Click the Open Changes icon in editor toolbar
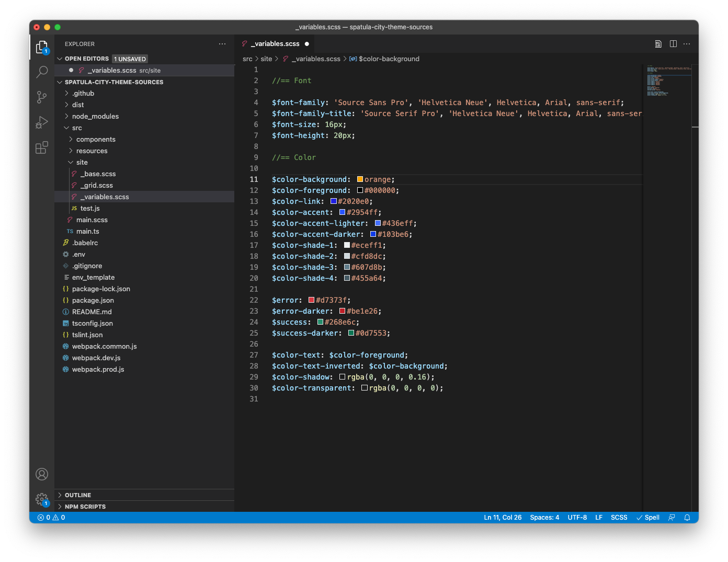Viewport: 728px width, 562px height. pos(658,44)
